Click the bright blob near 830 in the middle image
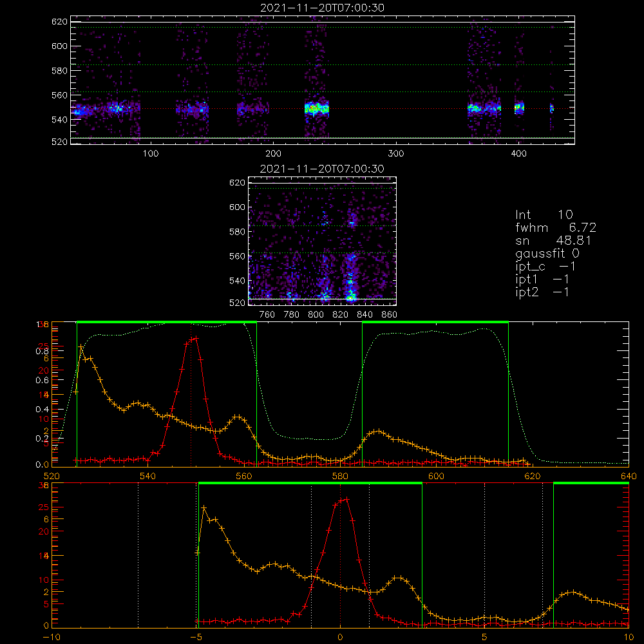 coord(351,294)
